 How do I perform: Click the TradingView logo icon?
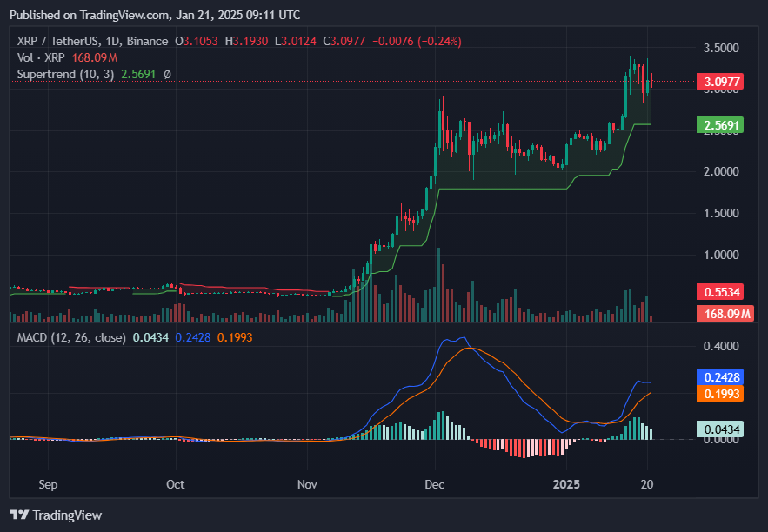coord(20,515)
